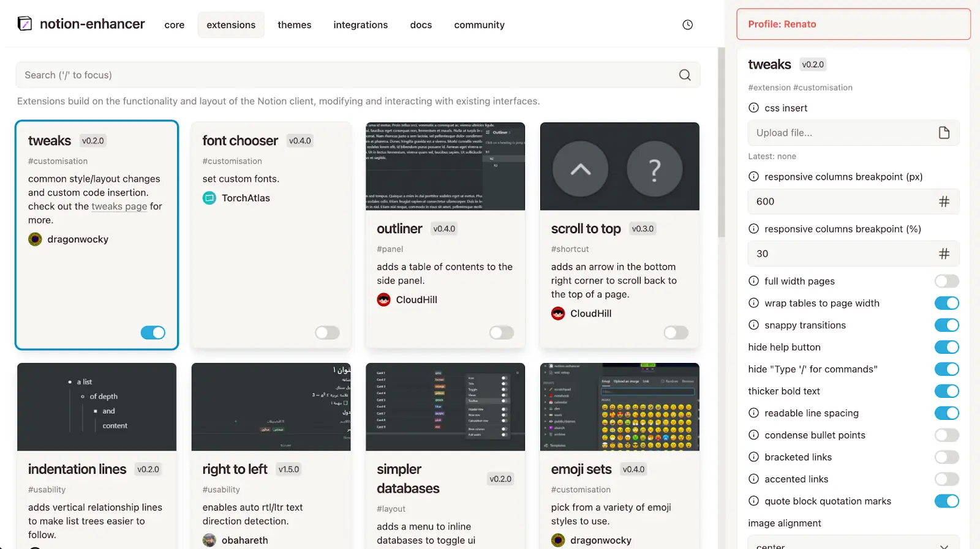Screen dimensions: 980x549
Task: Click CloudHill avatar on outliner card
Action: [x=383, y=300]
